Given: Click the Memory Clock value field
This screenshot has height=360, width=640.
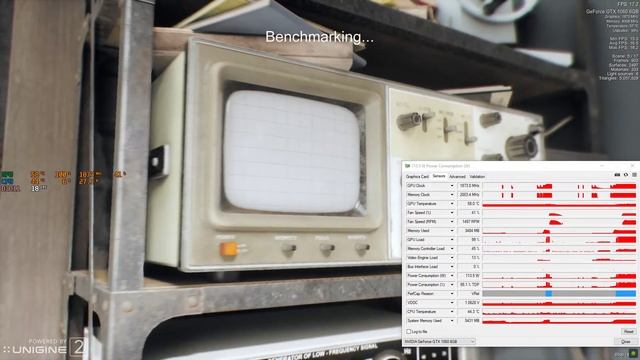Looking at the screenshot, I should point(469,195).
